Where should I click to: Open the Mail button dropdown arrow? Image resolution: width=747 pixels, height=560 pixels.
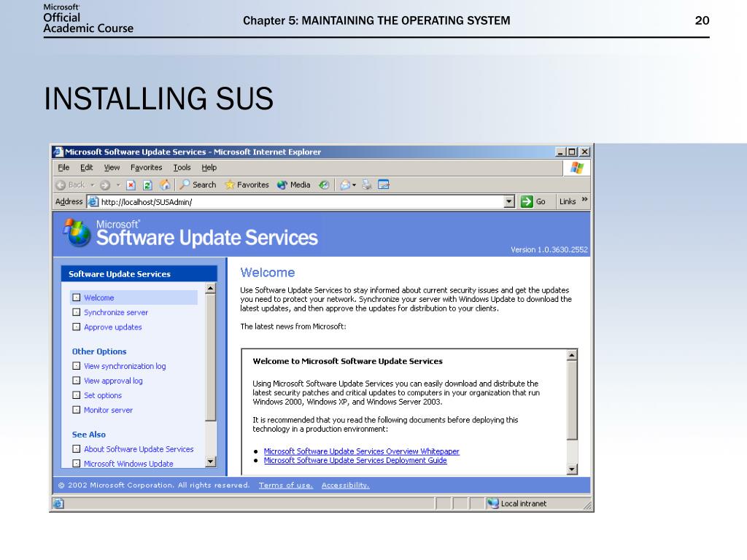point(355,185)
